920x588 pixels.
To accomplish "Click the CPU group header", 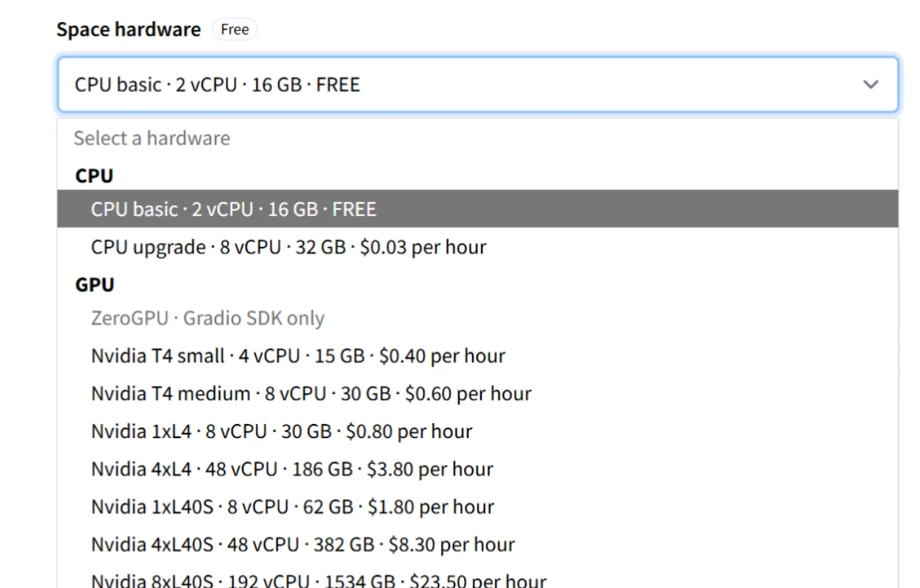I will (94, 176).
